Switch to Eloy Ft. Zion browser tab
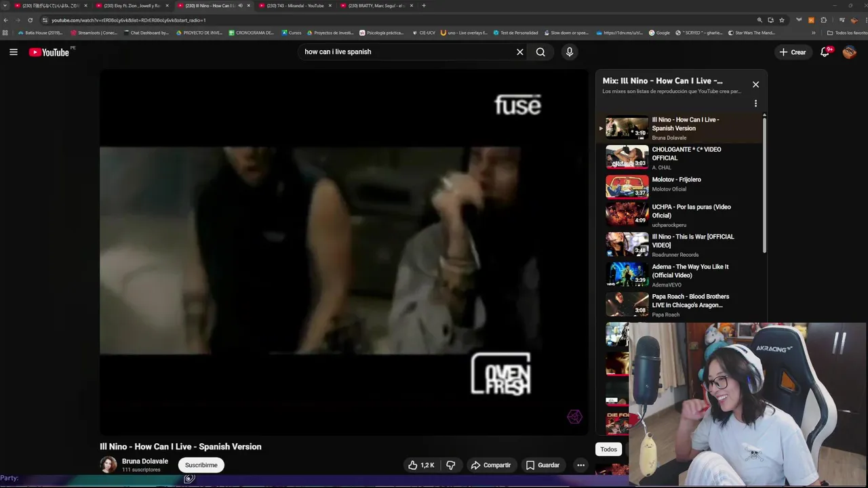This screenshot has height=488, width=868. [132, 5]
